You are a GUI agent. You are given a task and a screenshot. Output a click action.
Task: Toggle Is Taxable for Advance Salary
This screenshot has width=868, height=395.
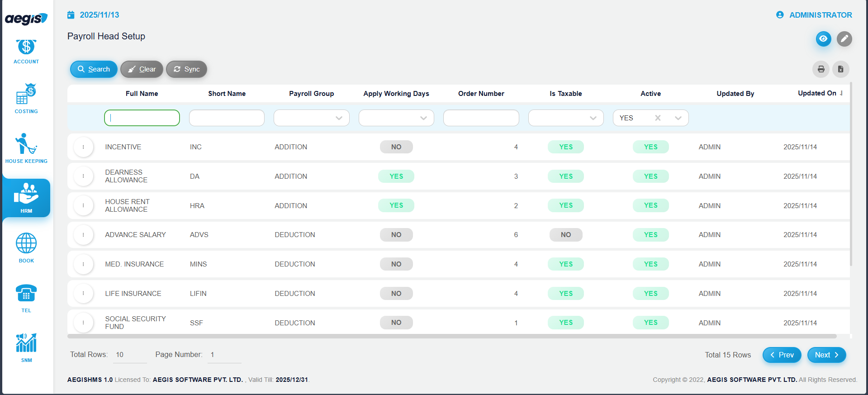tap(565, 235)
